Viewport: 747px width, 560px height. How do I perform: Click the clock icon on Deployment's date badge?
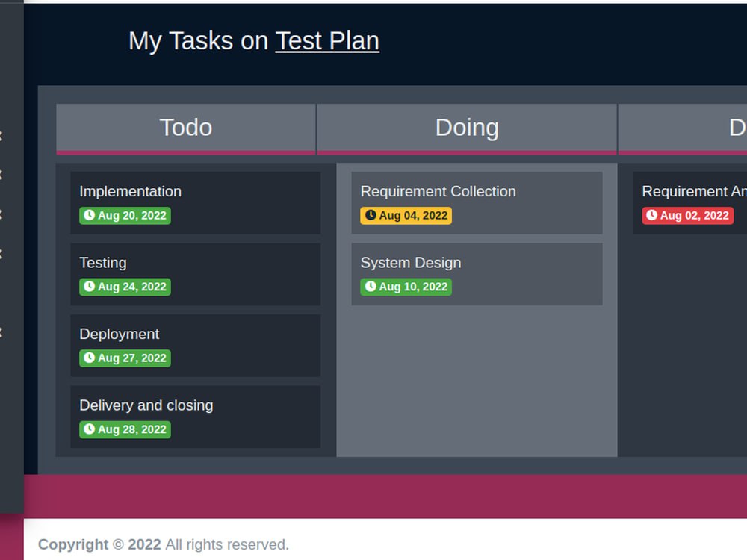89,358
